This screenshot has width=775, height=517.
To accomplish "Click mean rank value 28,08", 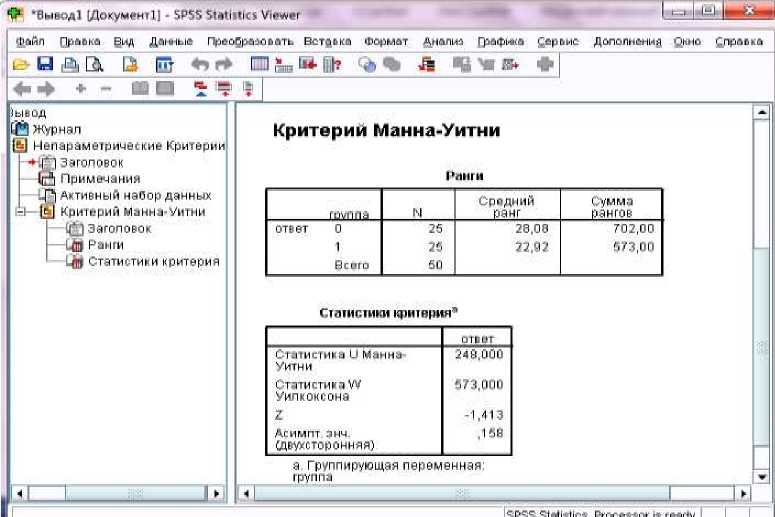I will click(532, 229).
